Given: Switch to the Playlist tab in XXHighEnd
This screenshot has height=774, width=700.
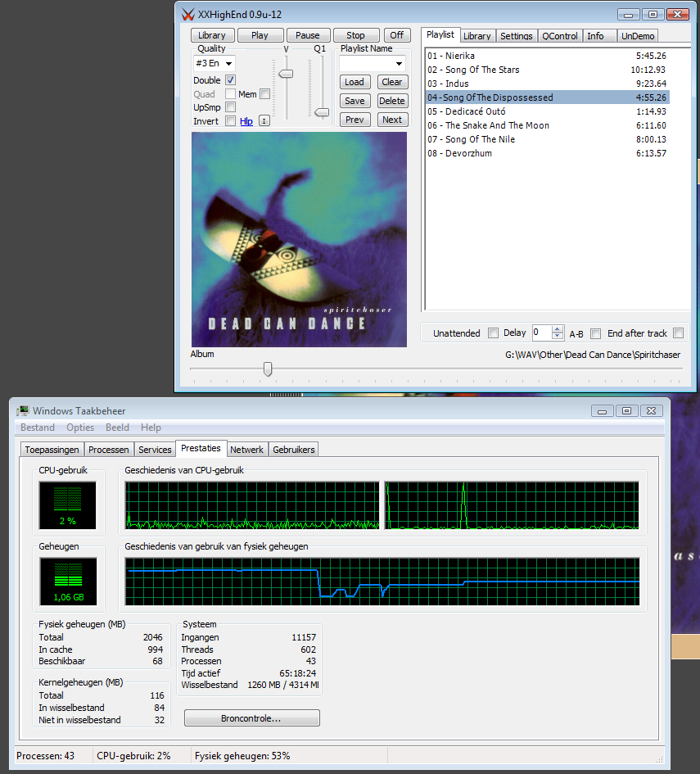Looking at the screenshot, I should tap(440, 34).
